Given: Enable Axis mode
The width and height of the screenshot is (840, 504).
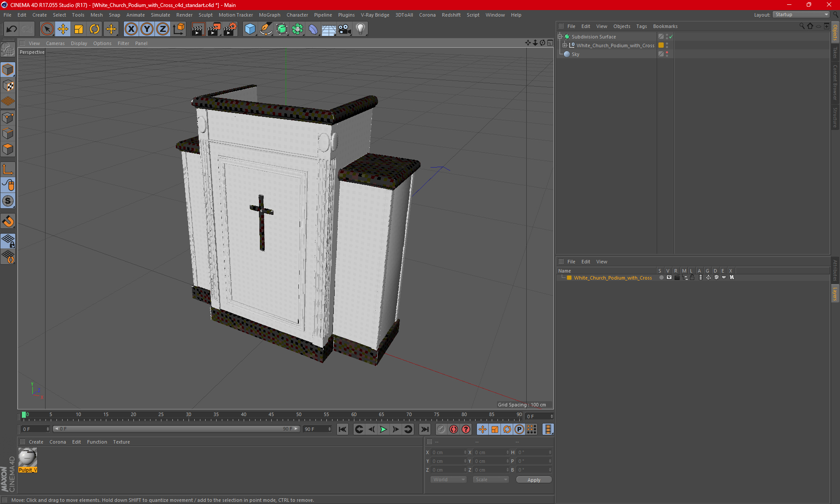Looking at the screenshot, I should click(x=8, y=169).
